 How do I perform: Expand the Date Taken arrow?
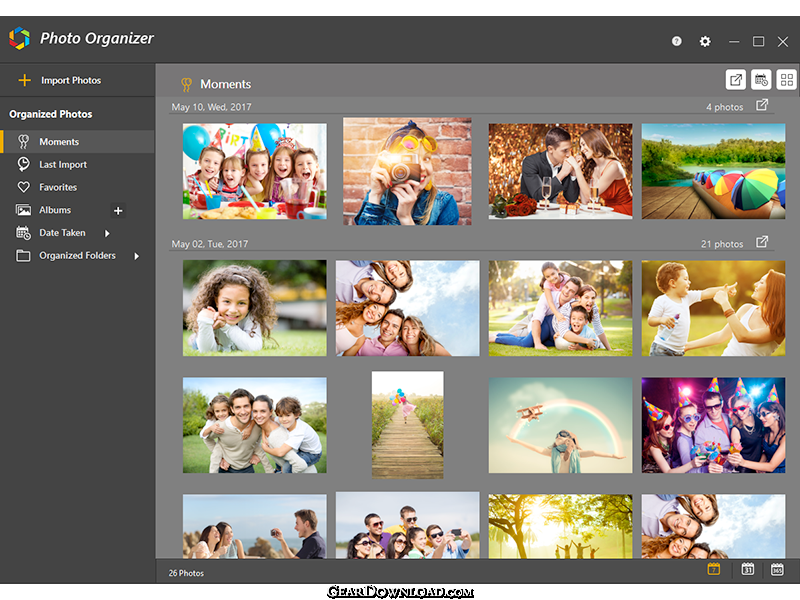coord(107,233)
